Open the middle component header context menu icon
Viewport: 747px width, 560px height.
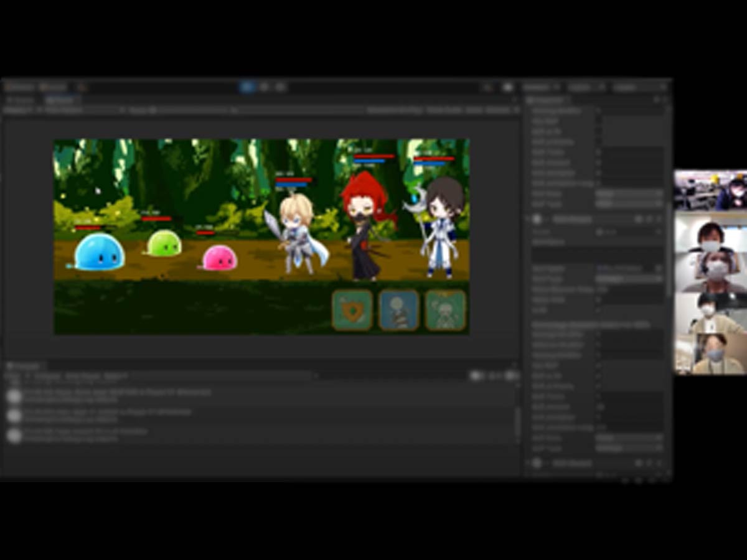pos(659,219)
